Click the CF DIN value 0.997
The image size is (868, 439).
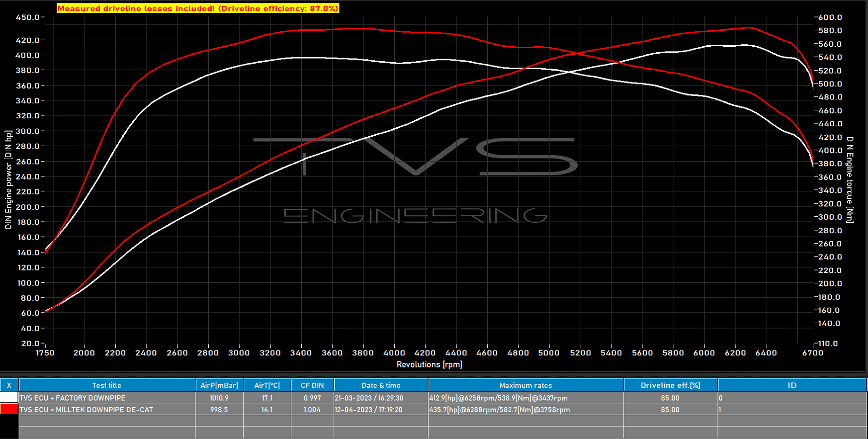coord(312,398)
